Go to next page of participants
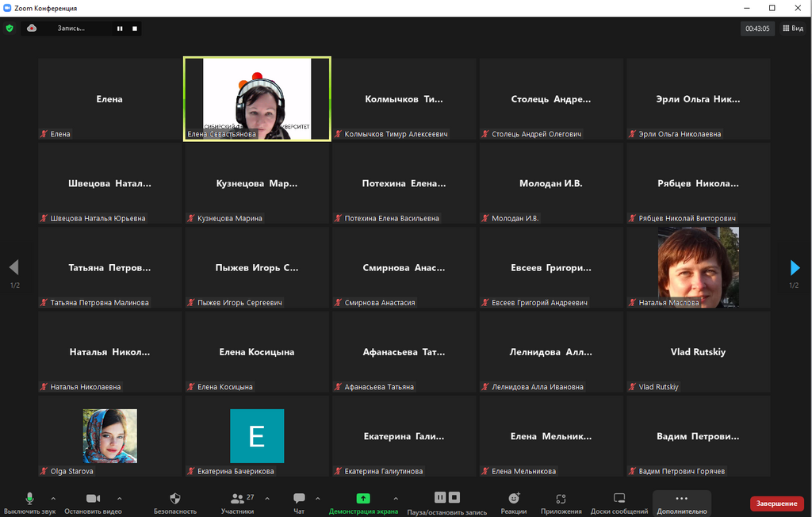This screenshot has height=517, width=812. click(795, 268)
